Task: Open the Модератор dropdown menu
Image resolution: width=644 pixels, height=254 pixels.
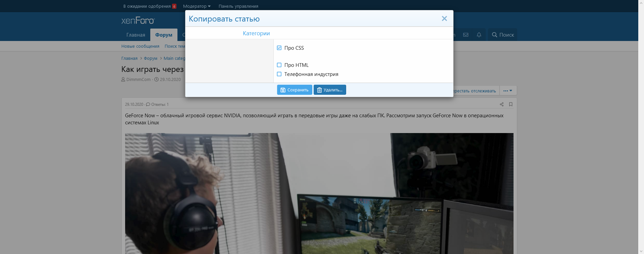Action: point(197,6)
